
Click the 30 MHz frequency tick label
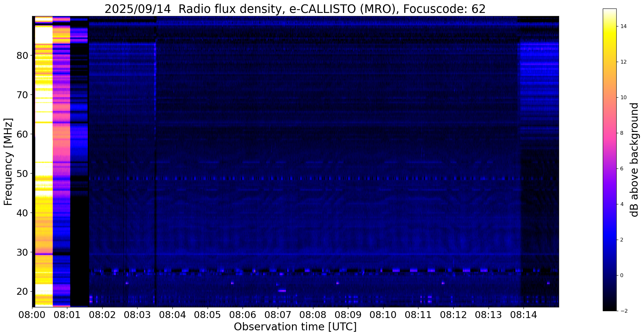[22, 253]
